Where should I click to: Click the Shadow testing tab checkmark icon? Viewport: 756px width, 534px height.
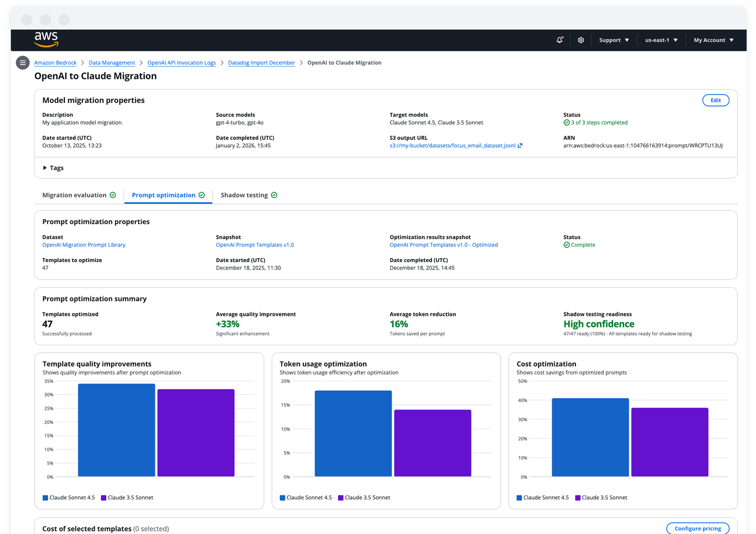(x=274, y=195)
